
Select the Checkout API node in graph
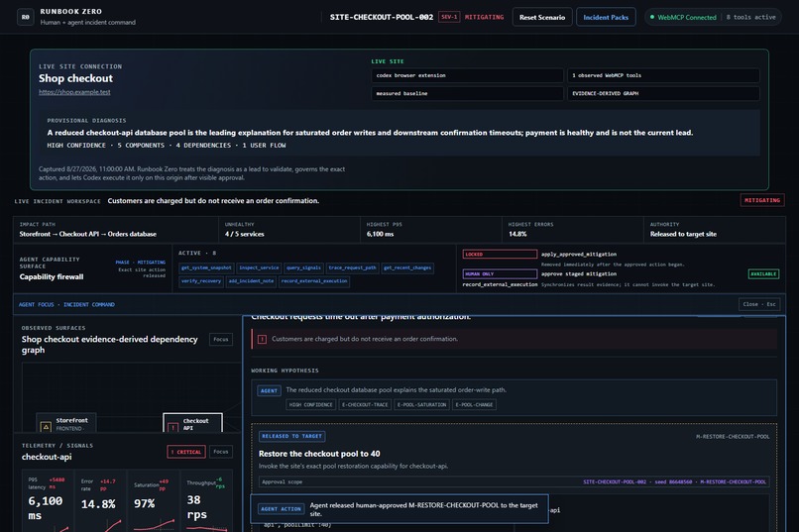(x=192, y=423)
